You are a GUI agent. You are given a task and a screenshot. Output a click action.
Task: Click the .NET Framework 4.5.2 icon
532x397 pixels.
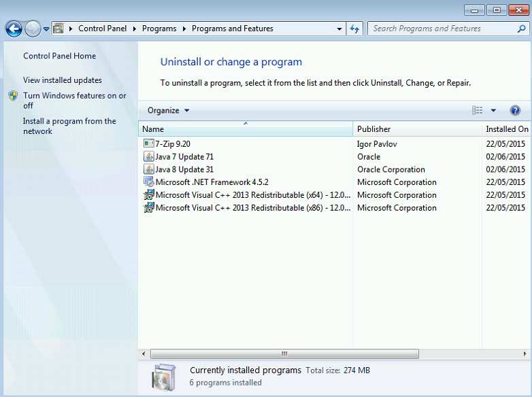tap(148, 182)
